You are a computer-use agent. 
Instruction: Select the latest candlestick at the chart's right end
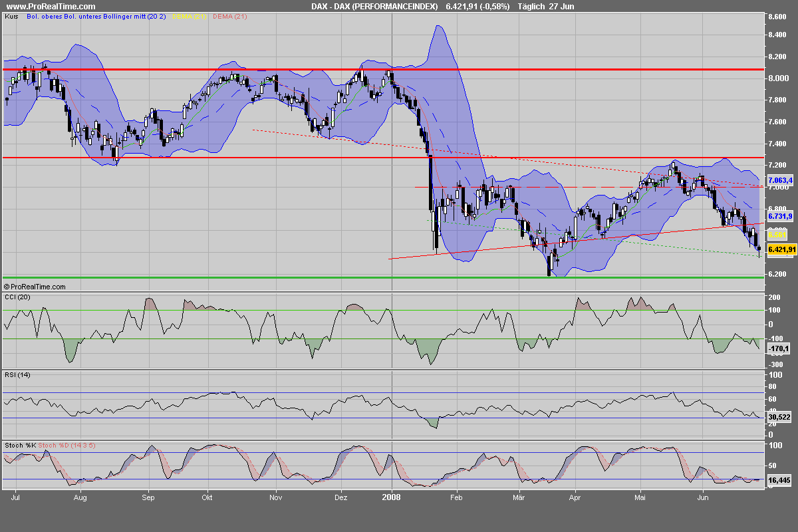[759, 249]
